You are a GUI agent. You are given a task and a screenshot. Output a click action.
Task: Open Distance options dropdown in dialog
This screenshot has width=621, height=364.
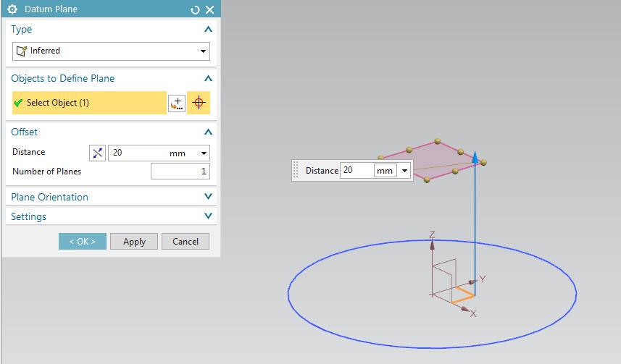(204, 153)
